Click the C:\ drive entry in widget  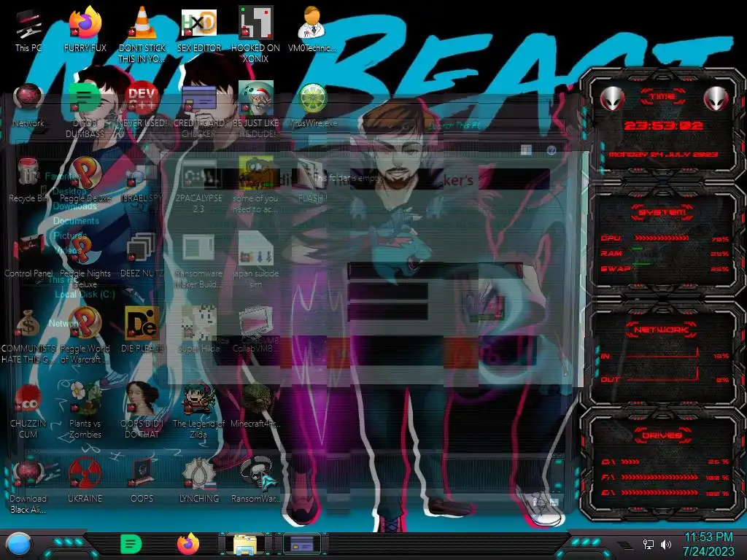665,462
